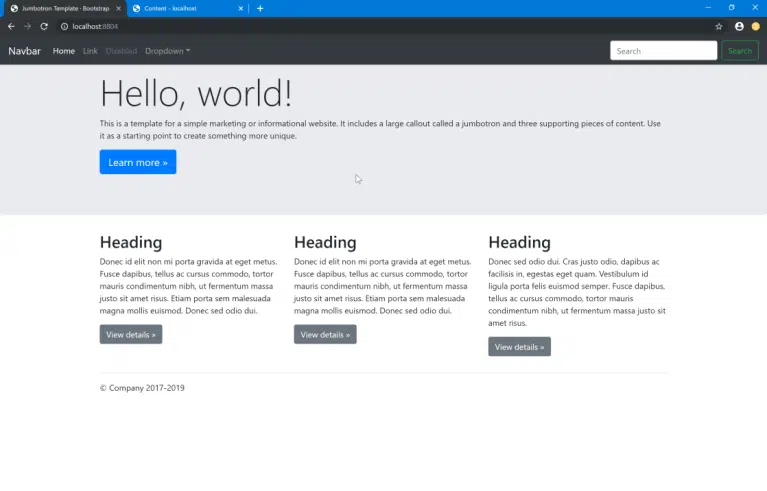Focus the navbar Search input field

pos(663,51)
